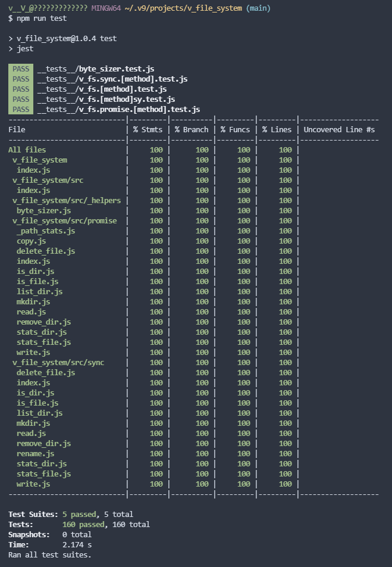Viewport: 392px width, 567px height.
Task: Click '% Stmts' value in All files row
Action: click(156, 149)
